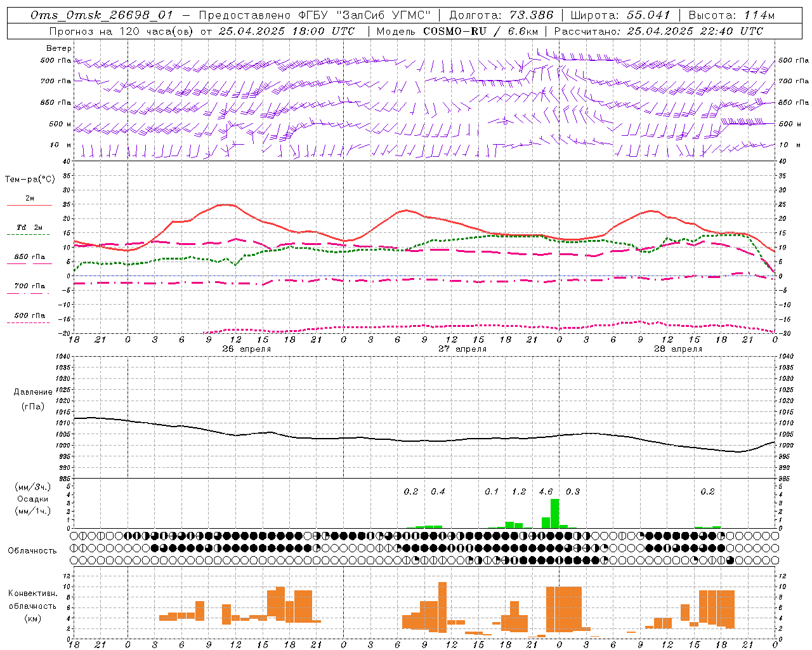Click the station title Oms_Omsk_26698_01
Viewport: 812px width, 650px height.
[x=101, y=15]
